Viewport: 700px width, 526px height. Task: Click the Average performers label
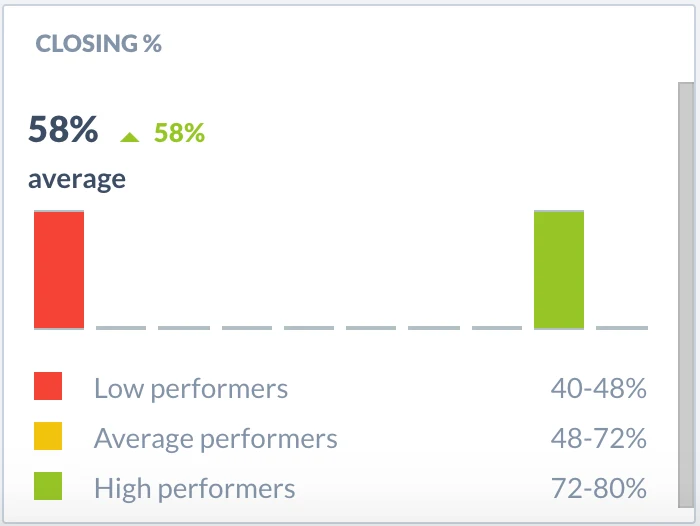pos(216,438)
